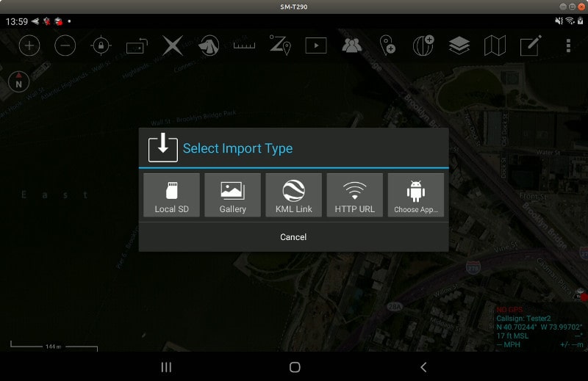The width and height of the screenshot is (588, 381).
Task: Open the three-dot overflow menu
Action: (568, 46)
